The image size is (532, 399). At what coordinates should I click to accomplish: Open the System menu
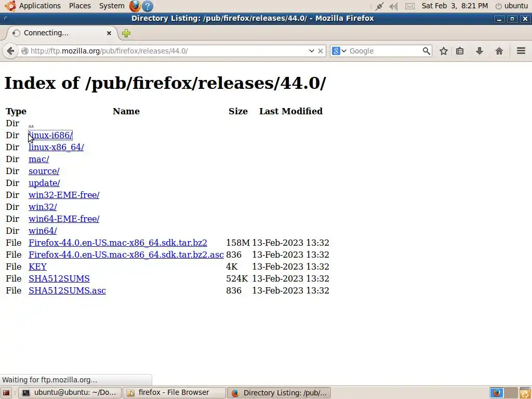tap(112, 6)
